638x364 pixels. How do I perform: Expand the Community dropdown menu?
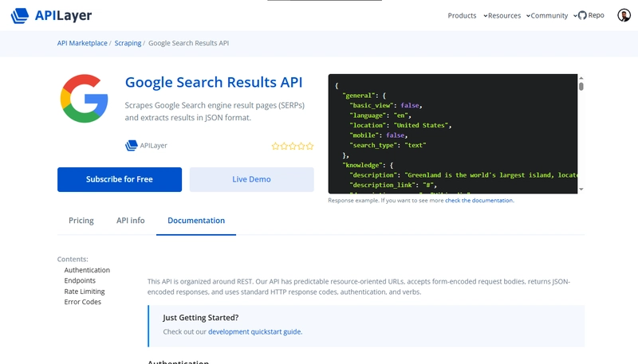553,15
